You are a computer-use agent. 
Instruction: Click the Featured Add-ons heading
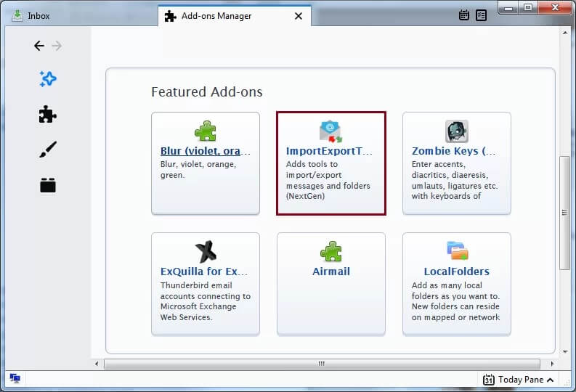coord(207,91)
